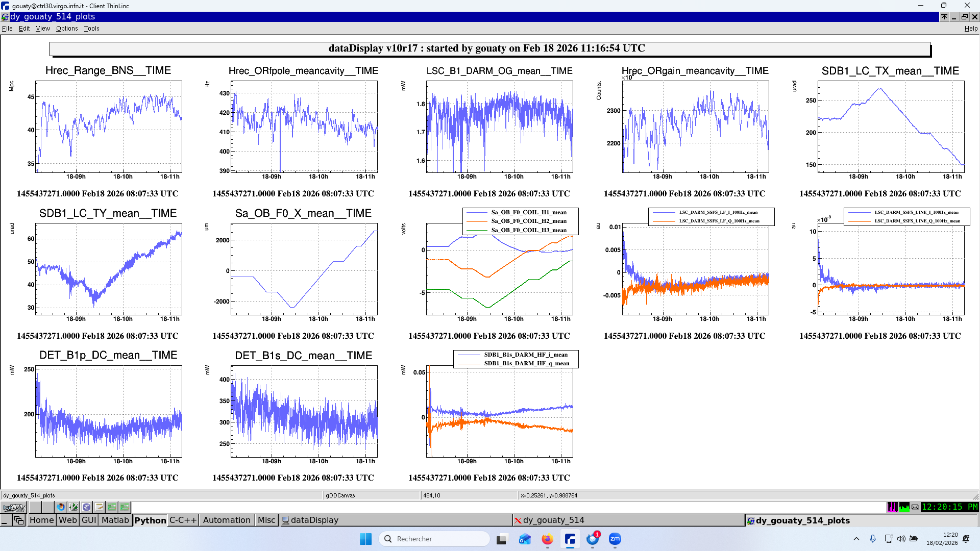Viewport: 980px width, 551px height.
Task: Open Zoom from Windows taskbar
Action: [615, 539]
